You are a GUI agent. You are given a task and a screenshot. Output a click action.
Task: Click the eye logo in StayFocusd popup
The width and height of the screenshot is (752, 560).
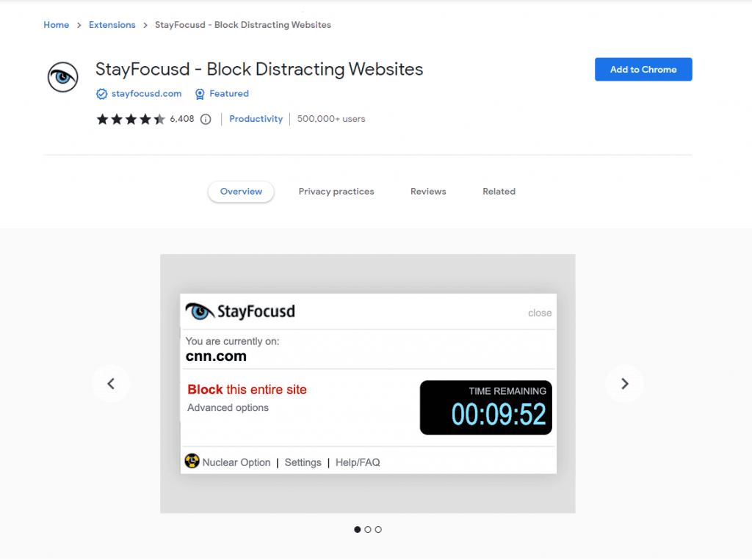coord(199,312)
